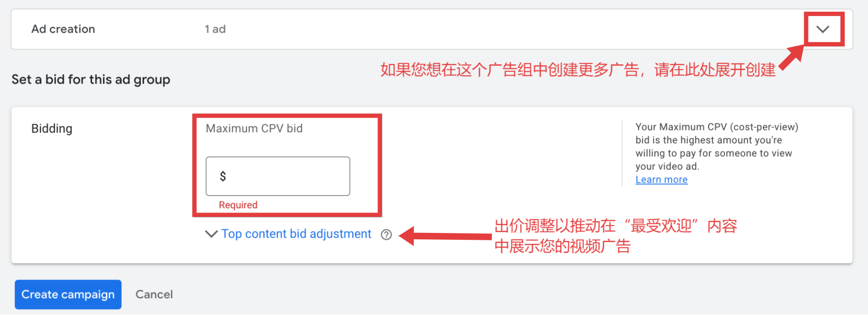Select the Chinese annotation about creating more ads
The width and height of the screenshot is (868, 315).
(578, 70)
